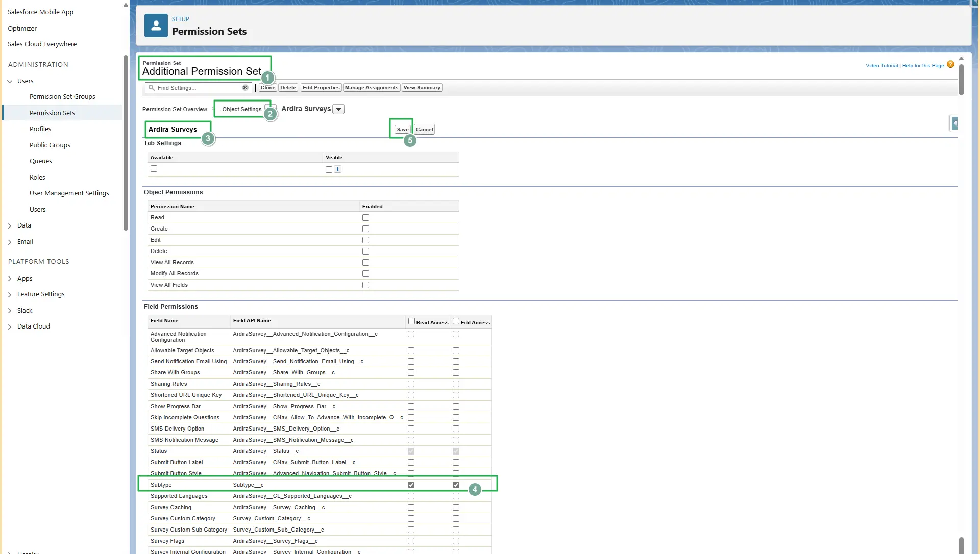Viewport: 980px width, 554px height.
Task: Open Public Groups in sidebar
Action: (50, 145)
